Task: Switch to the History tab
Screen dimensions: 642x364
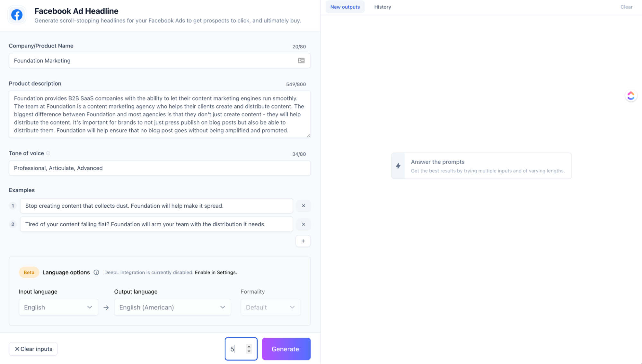Action: pyautogui.click(x=383, y=7)
